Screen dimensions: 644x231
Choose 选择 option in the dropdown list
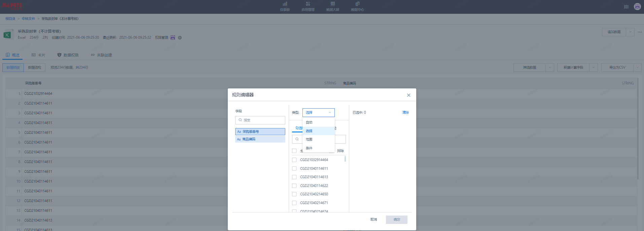tap(319, 131)
